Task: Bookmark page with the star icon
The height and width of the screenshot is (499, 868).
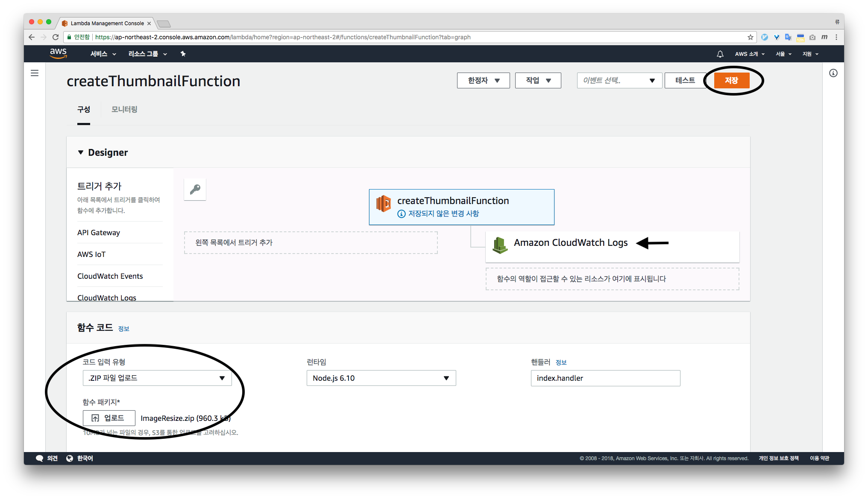Action: pyautogui.click(x=750, y=37)
